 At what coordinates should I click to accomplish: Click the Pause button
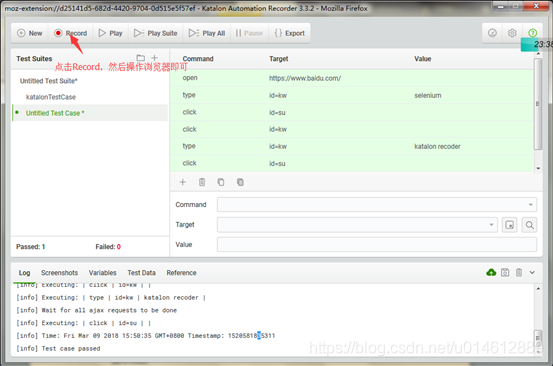point(249,33)
